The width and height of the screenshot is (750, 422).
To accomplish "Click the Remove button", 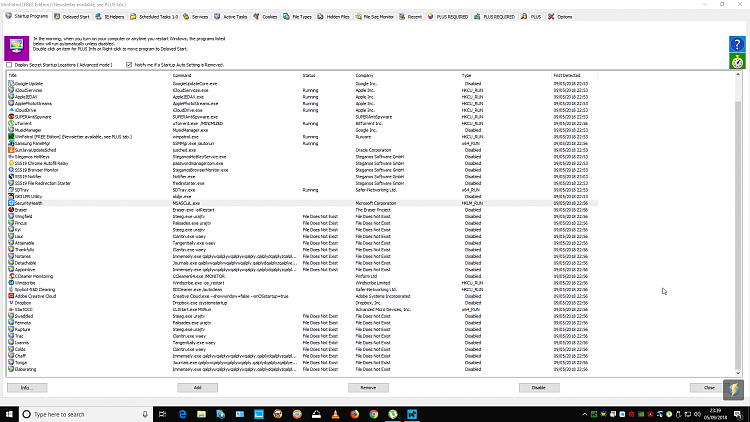I will (368, 388).
